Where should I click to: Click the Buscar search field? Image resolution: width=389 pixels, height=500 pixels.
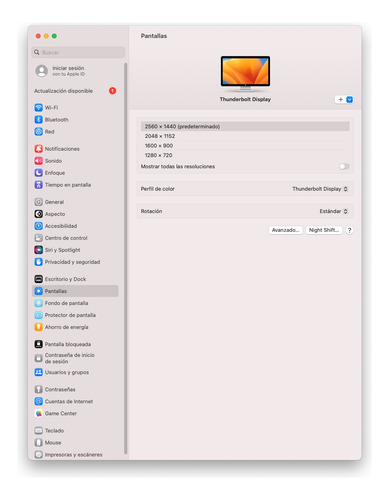coord(78,52)
